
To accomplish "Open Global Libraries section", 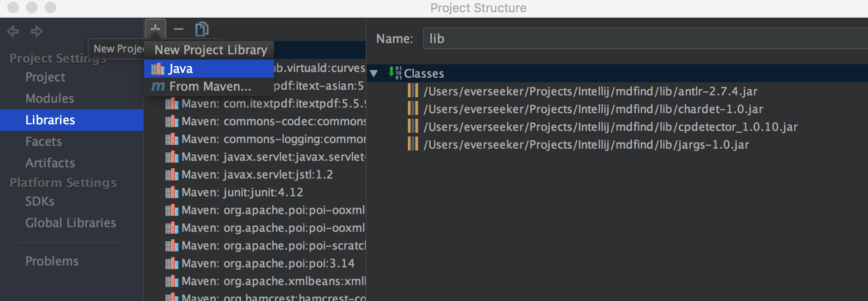I will point(71,223).
